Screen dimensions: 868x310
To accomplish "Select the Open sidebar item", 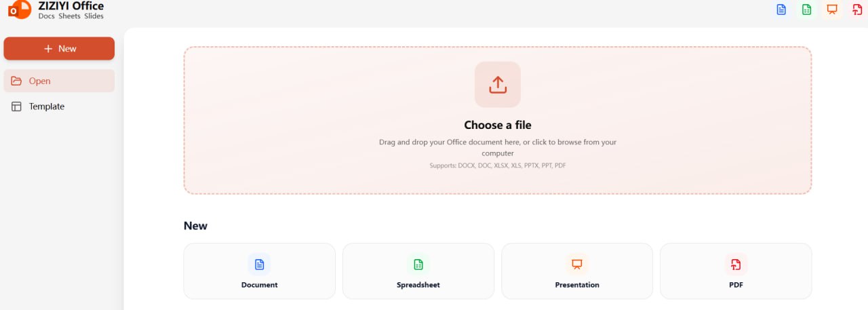I will click(59, 81).
